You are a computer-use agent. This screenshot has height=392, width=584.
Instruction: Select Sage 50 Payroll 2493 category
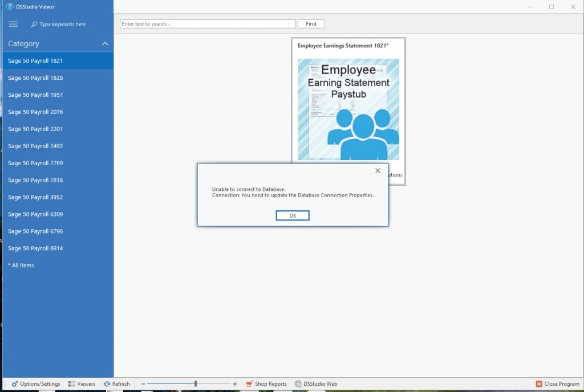(35, 146)
